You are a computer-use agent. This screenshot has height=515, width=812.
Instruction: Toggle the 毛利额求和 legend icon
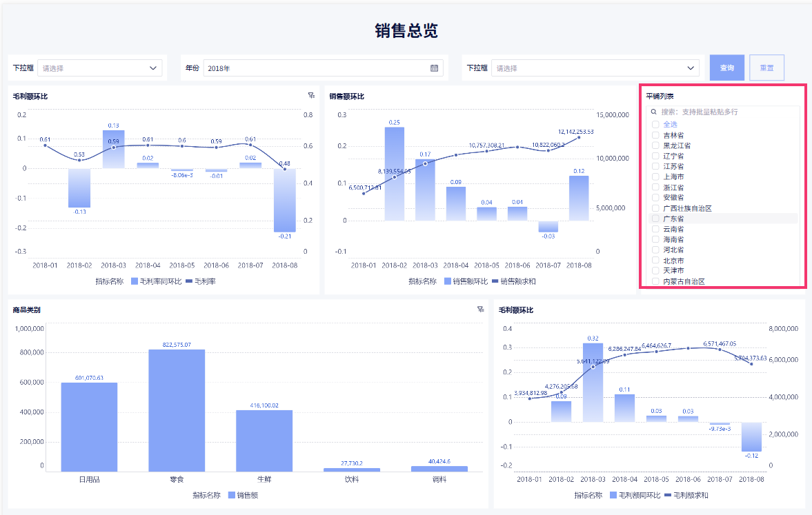pos(668,495)
